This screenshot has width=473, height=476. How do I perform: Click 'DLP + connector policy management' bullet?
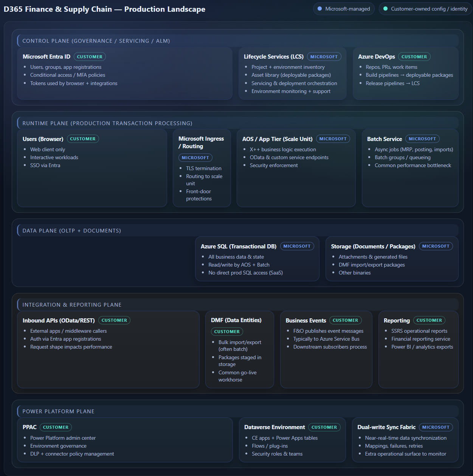(72, 454)
